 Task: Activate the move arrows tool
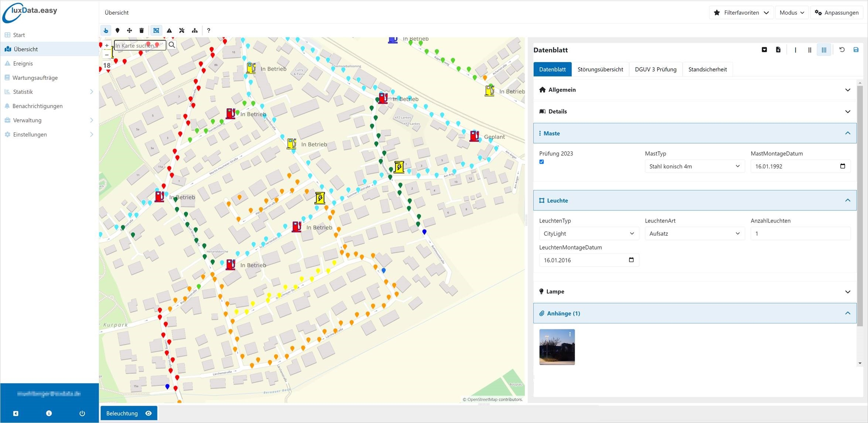click(129, 31)
